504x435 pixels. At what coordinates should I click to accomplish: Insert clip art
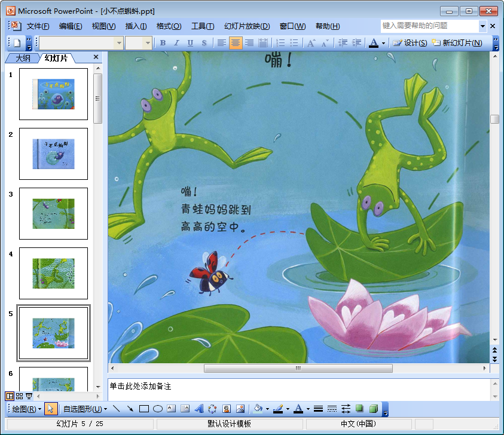(226, 409)
